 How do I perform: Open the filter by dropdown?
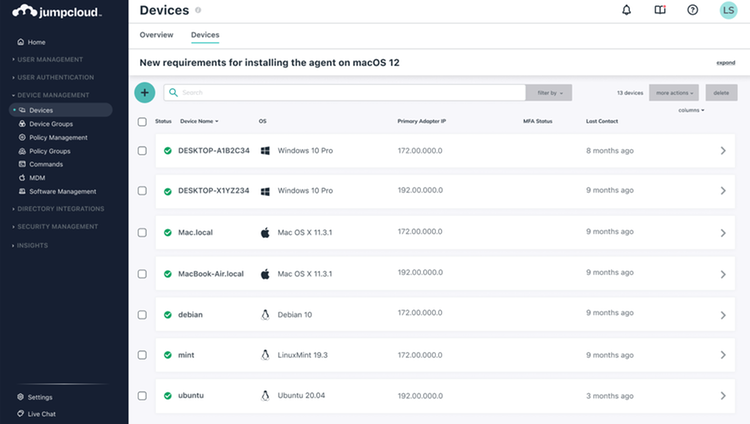click(x=549, y=93)
